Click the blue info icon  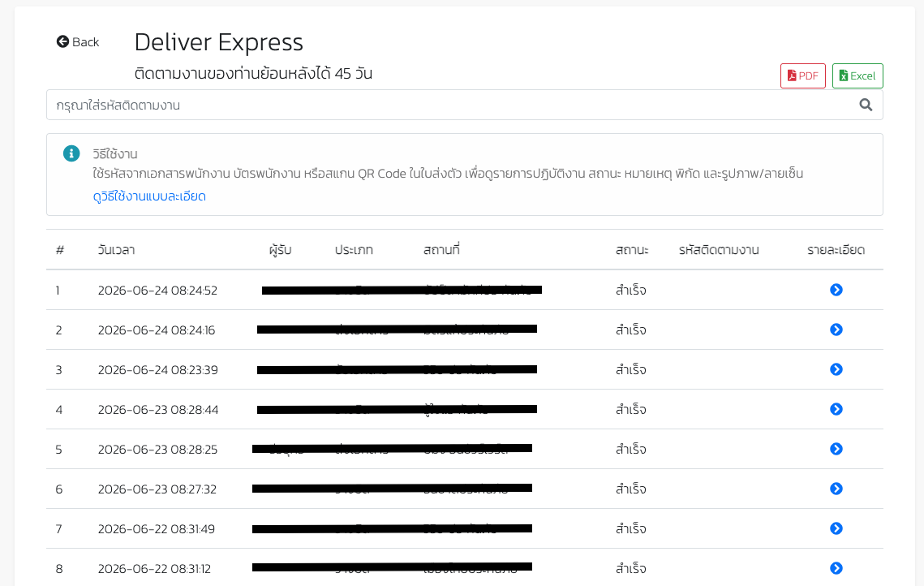[71, 153]
